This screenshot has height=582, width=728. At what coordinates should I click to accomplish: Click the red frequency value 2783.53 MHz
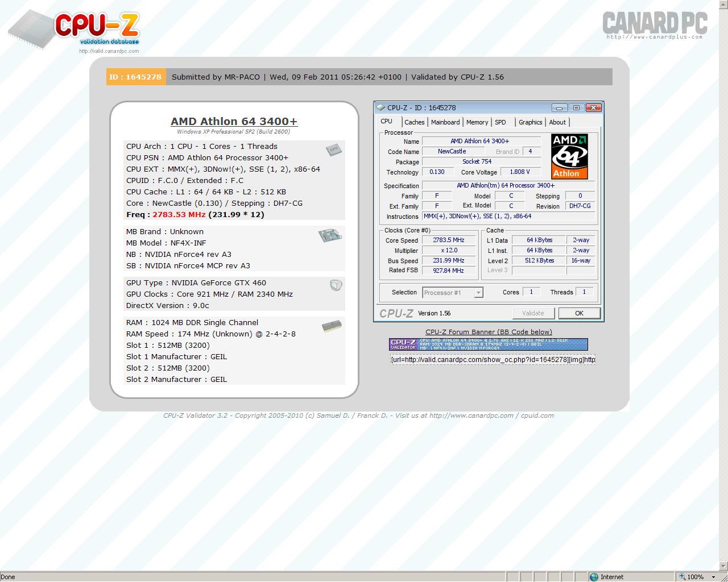(179, 214)
